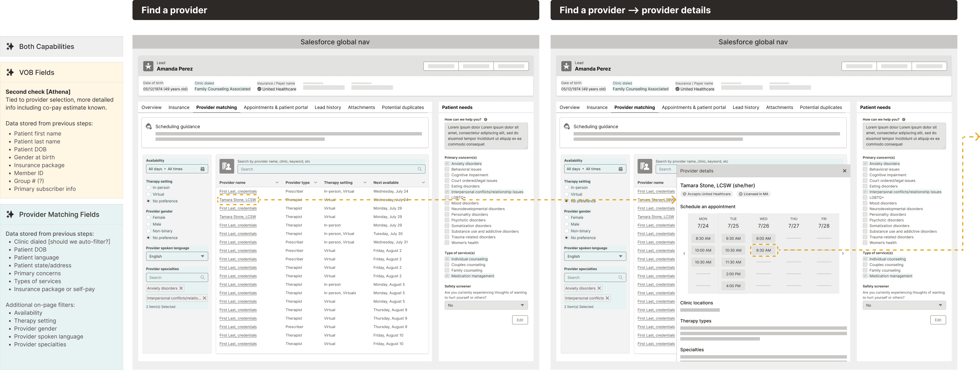
Task: Select In-person therapy setting on Find a provider screen
Action: point(148,188)
